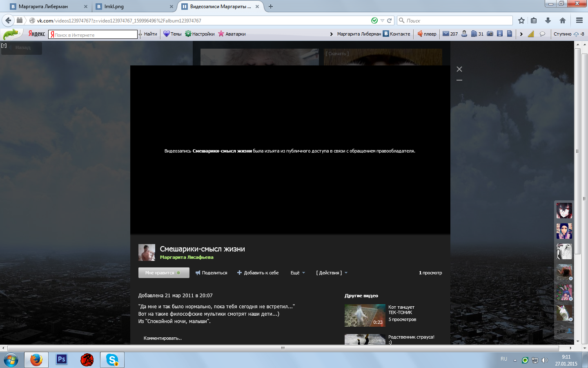
Task: Expand the chevron before the signal bars icon
Action: (521, 34)
